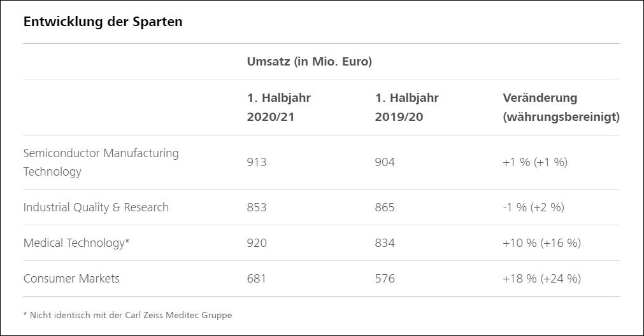This screenshot has height=336, width=644.
Task: Select the '1. Halbjahr 2019/20' column header
Action: point(406,108)
